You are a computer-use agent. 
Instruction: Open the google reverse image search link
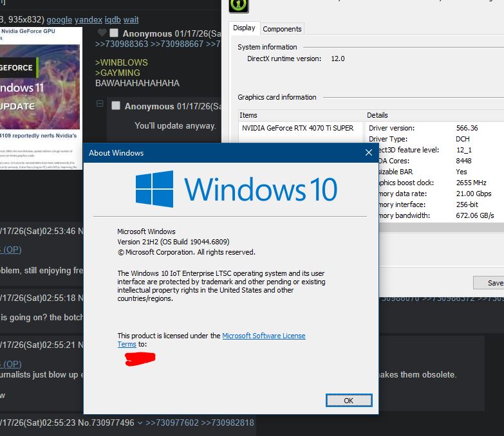(59, 19)
